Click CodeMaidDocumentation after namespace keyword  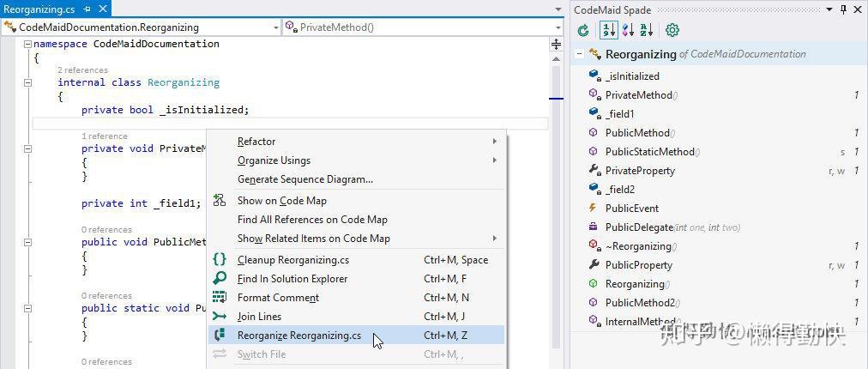(x=156, y=44)
